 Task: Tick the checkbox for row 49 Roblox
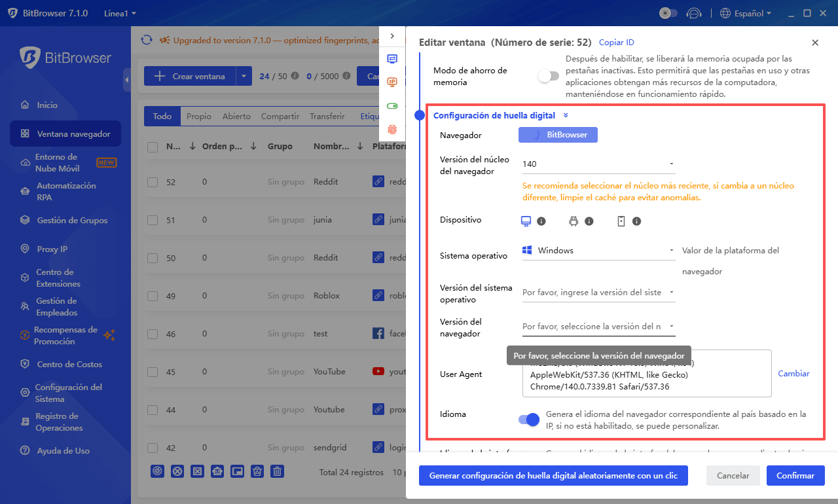pyautogui.click(x=153, y=296)
